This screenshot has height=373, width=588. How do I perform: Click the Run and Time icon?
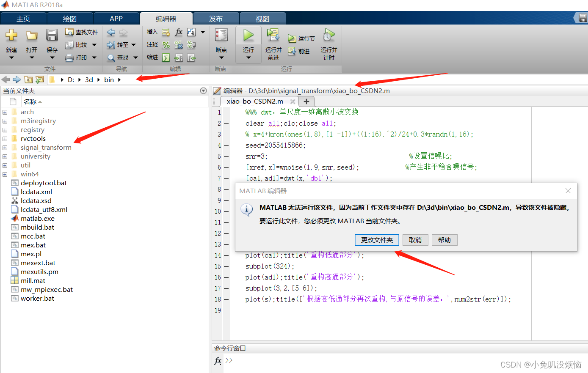329,35
